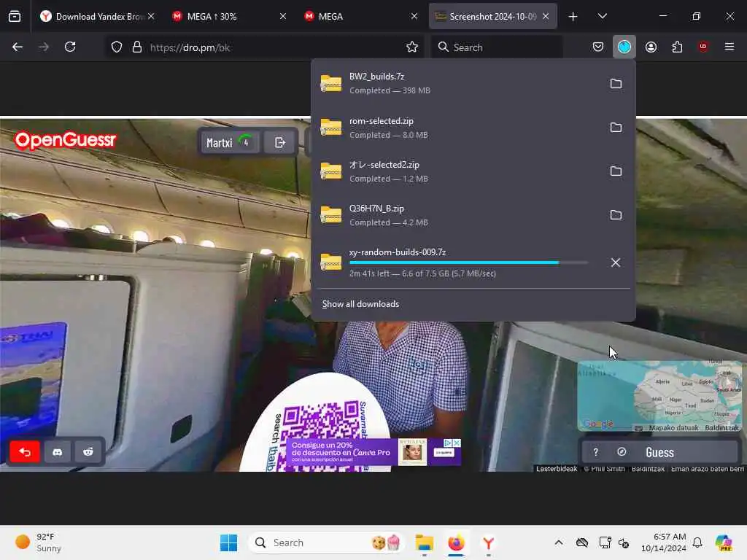747x560 pixels.
Task: Toggle the downloads panel button
Action: 624,47
